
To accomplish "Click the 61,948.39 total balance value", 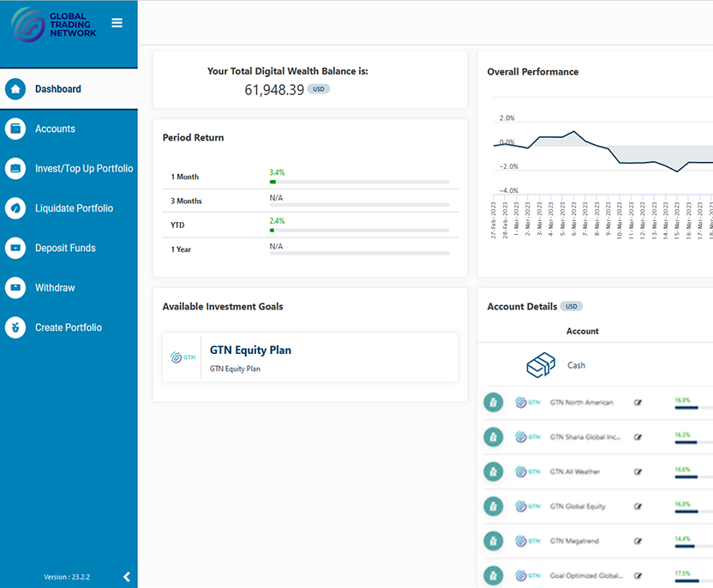I will pos(274,90).
